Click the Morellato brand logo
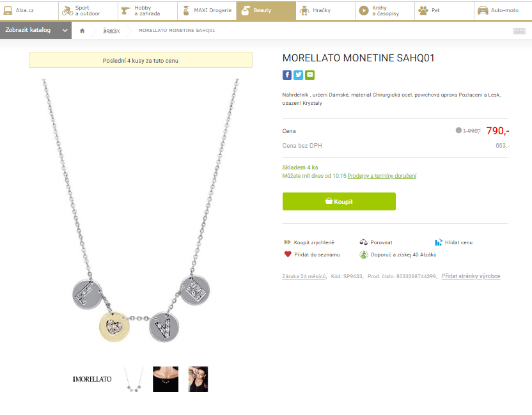Screen dimensions: 532x415 [92, 379]
